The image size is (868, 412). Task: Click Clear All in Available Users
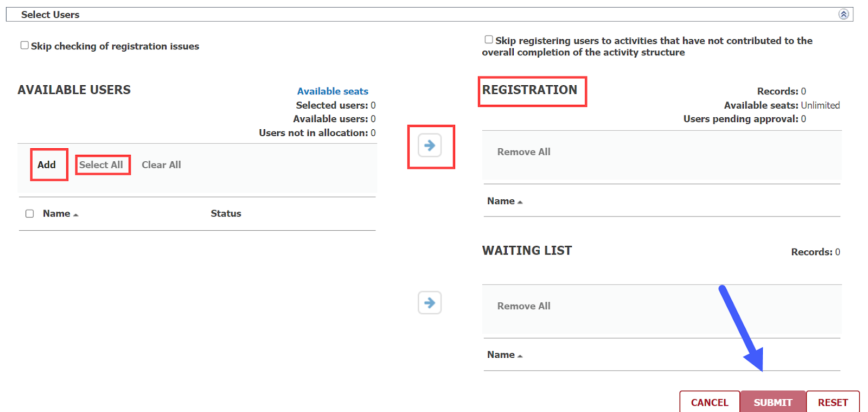161,164
